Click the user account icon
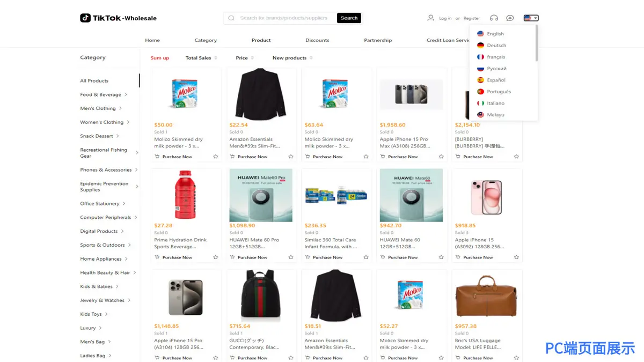 coord(430,18)
